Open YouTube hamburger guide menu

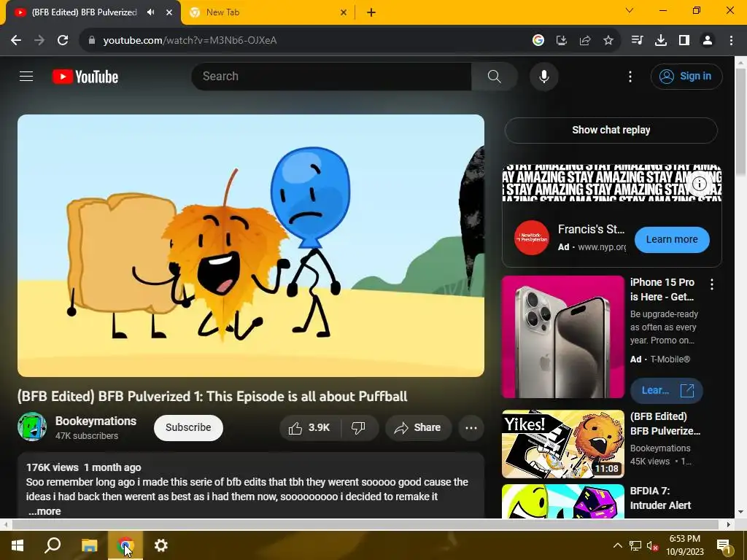[x=26, y=76]
